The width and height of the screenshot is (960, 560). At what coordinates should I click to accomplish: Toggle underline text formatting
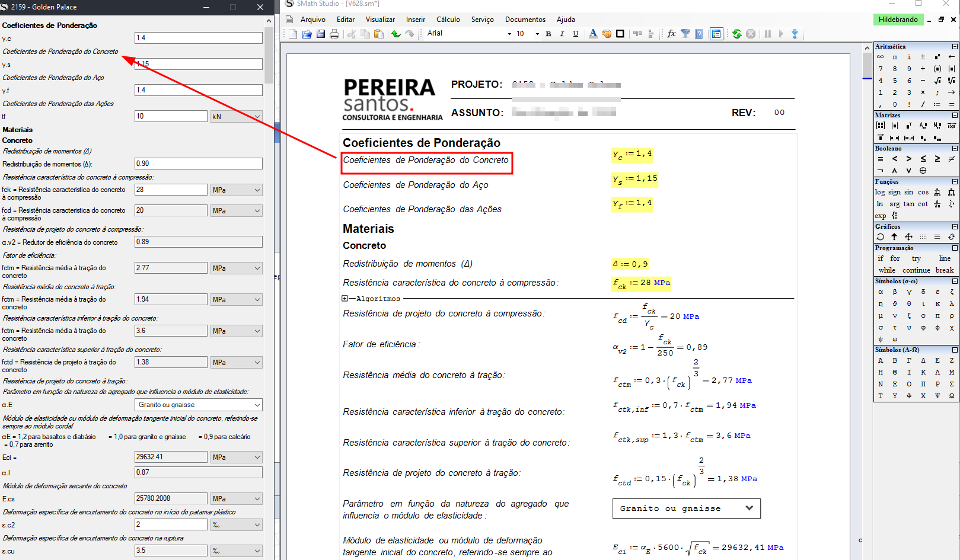click(x=576, y=34)
